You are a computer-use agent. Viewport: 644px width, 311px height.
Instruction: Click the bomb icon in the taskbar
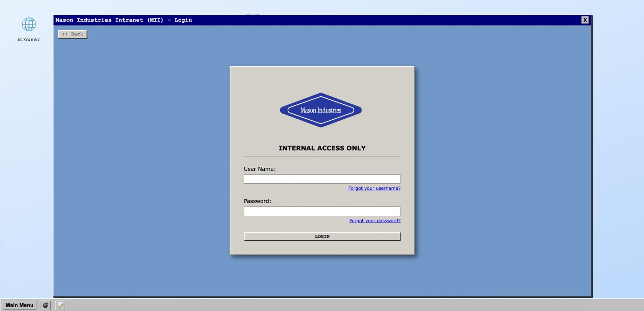point(46,305)
